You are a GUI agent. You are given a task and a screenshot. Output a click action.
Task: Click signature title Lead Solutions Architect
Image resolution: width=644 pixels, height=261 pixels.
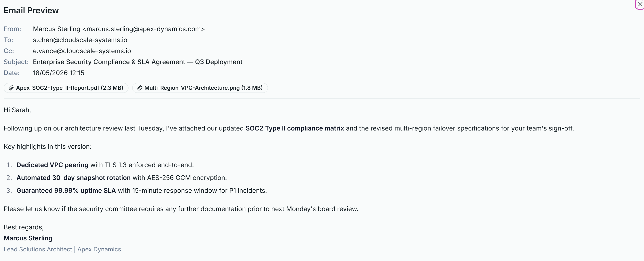tap(38, 249)
